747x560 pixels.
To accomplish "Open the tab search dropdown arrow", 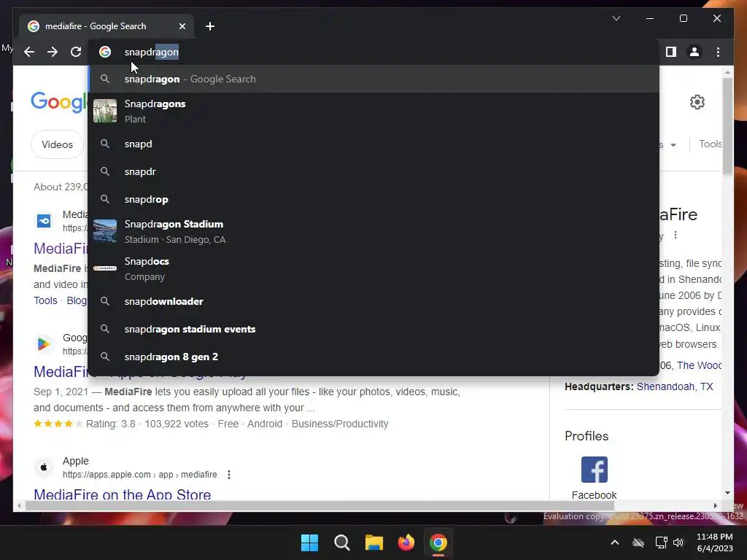I will pyautogui.click(x=616, y=18).
